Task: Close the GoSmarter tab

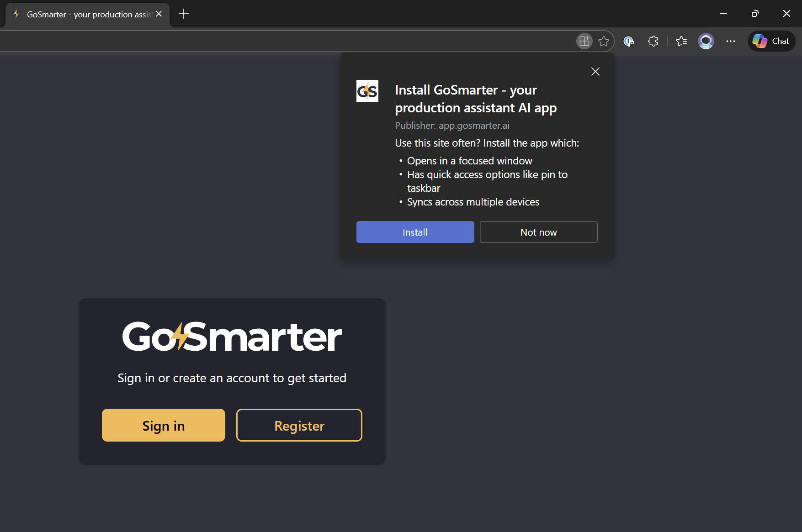Action: (x=159, y=14)
